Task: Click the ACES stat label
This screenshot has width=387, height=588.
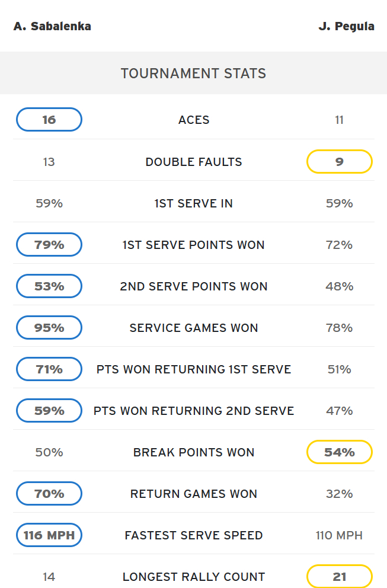Action: point(193,120)
